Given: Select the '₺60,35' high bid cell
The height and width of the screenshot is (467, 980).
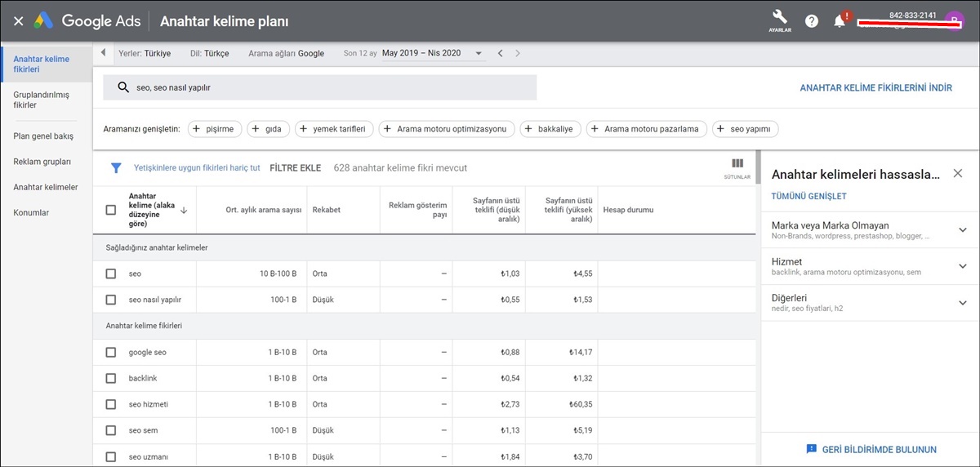Looking at the screenshot, I should pos(581,404).
